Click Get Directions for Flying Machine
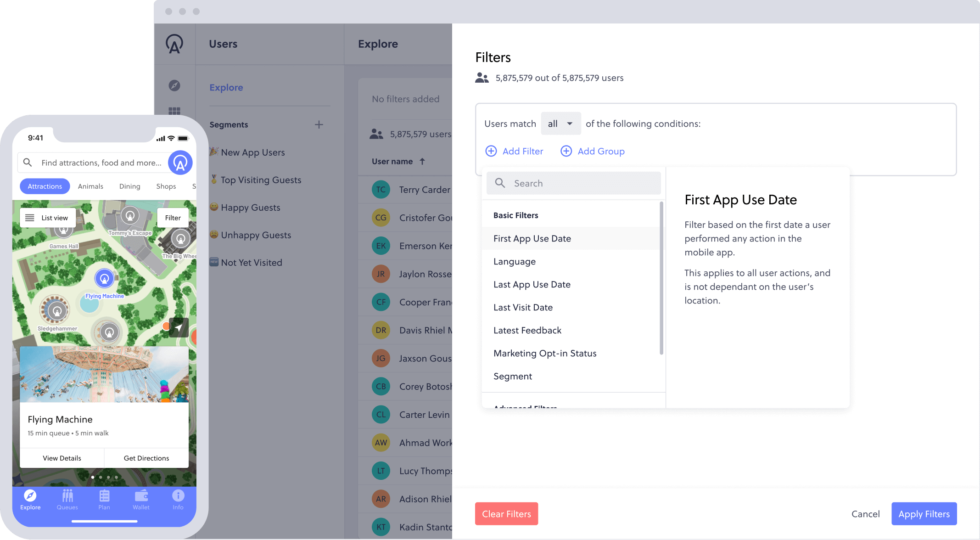Image resolution: width=980 pixels, height=540 pixels. pyautogui.click(x=146, y=458)
